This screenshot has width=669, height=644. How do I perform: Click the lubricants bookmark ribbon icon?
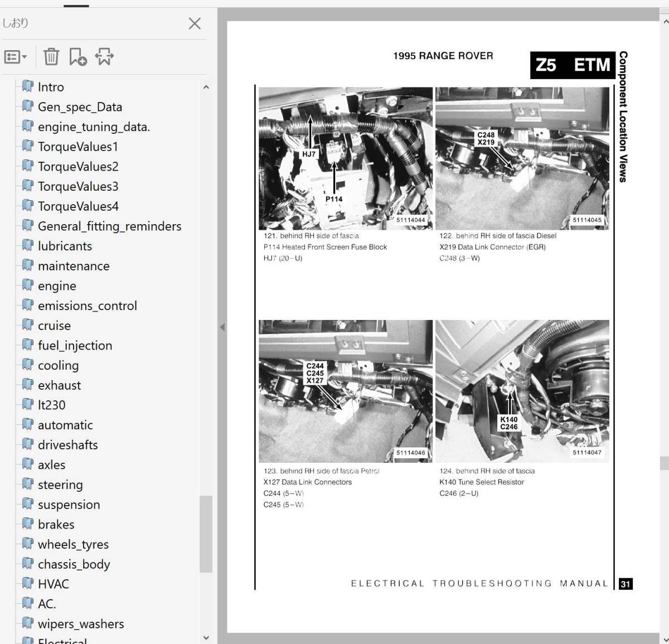pyautogui.click(x=27, y=246)
